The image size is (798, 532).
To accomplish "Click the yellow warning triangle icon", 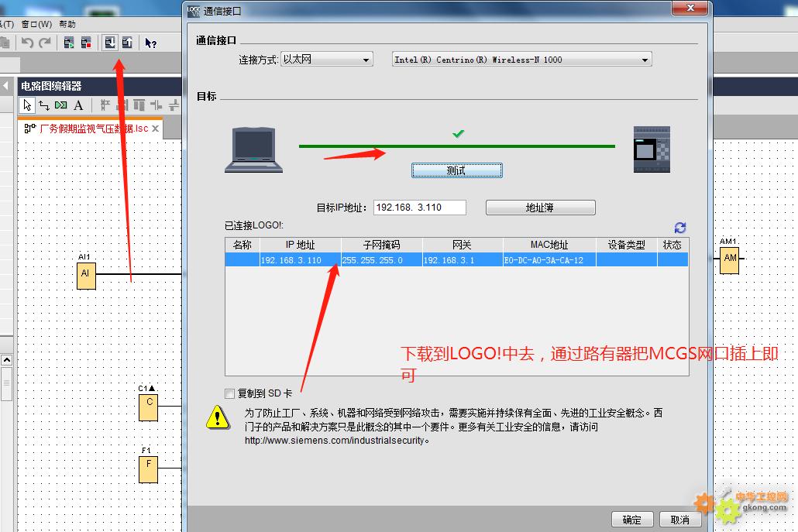I will pos(218,417).
